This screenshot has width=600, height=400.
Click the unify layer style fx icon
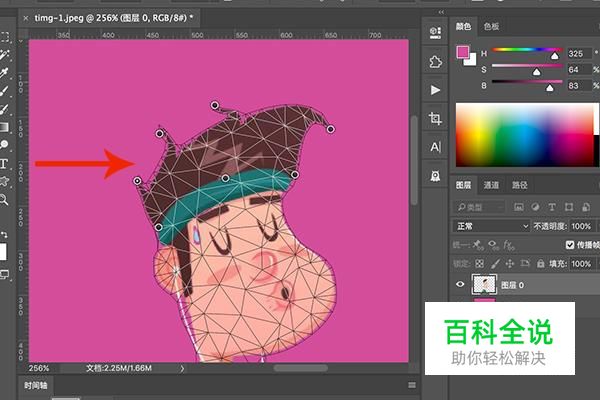point(509,245)
